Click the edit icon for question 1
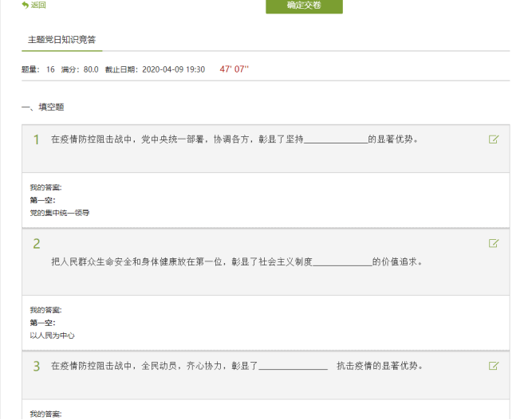Image resolution: width=532 pixels, height=420 pixels. click(494, 139)
